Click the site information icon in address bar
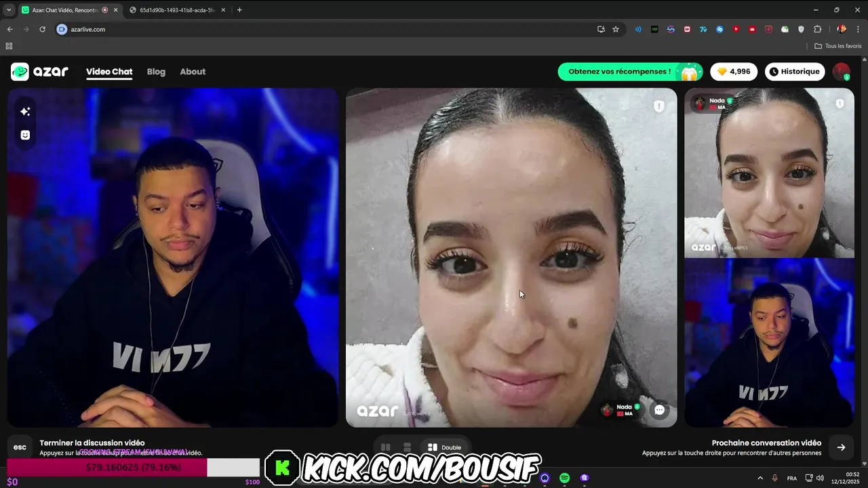This screenshot has height=488, width=868. (x=62, y=29)
